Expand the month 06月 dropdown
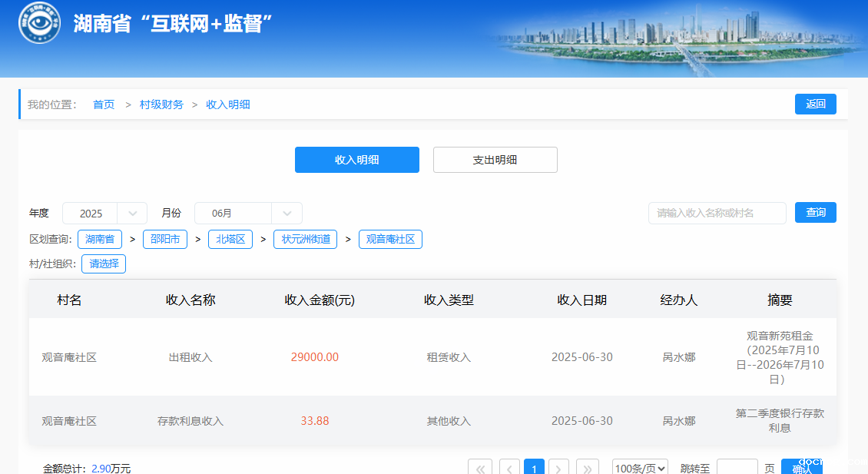 click(248, 214)
